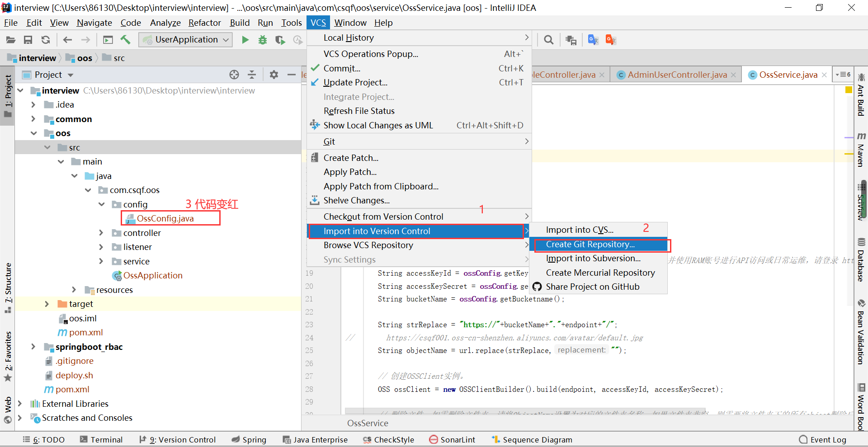Screen dimensions: 868x447
Task: Open the Project view mode dropdown
Action: tap(71, 75)
